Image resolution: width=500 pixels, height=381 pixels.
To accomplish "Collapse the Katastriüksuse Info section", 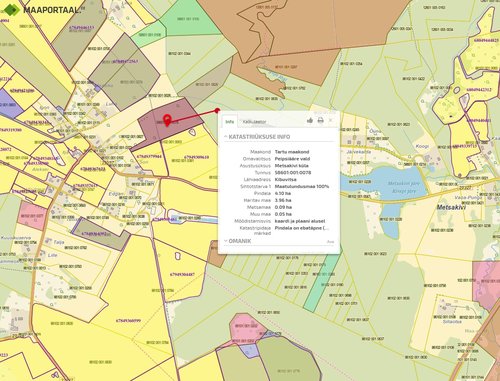I will pos(257,137).
